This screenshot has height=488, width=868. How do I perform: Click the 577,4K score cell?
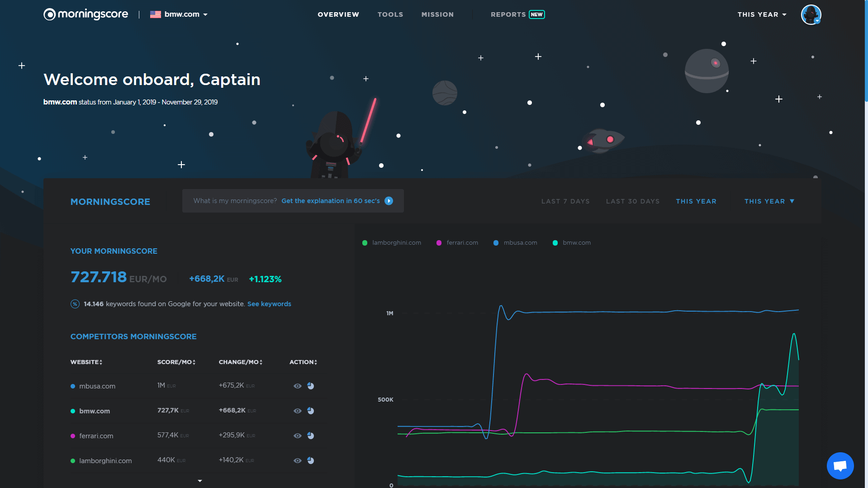pos(173,435)
